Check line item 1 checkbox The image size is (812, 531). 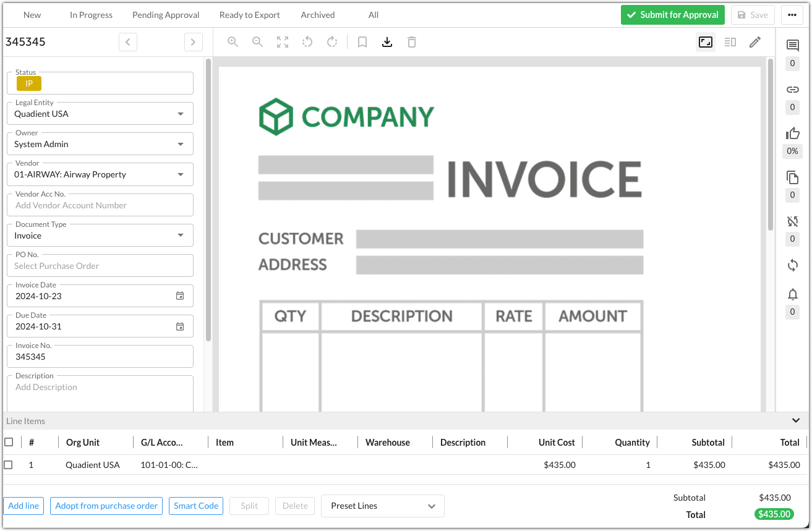tap(9, 465)
